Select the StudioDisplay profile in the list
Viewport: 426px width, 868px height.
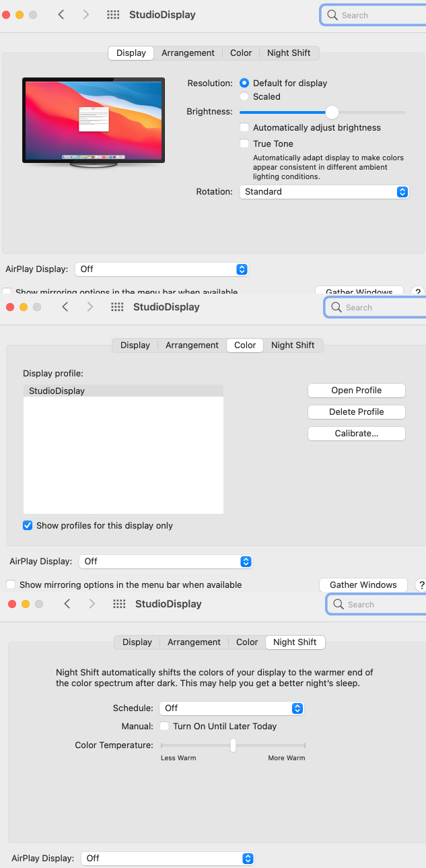coord(123,391)
